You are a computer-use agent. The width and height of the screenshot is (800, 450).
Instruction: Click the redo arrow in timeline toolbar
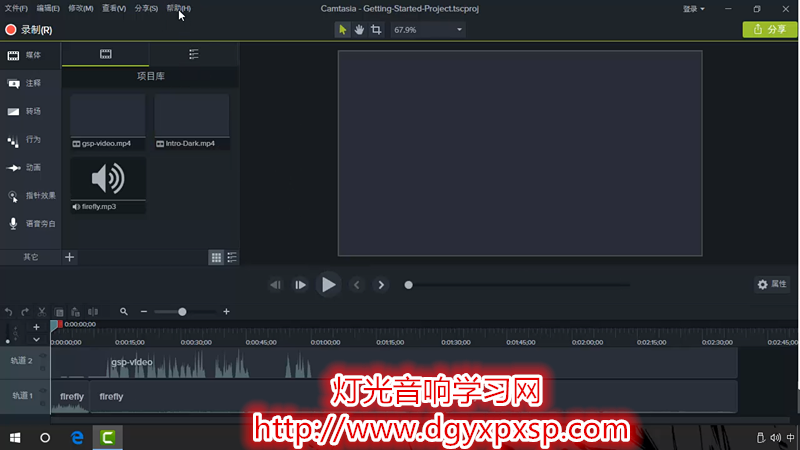coord(25,312)
